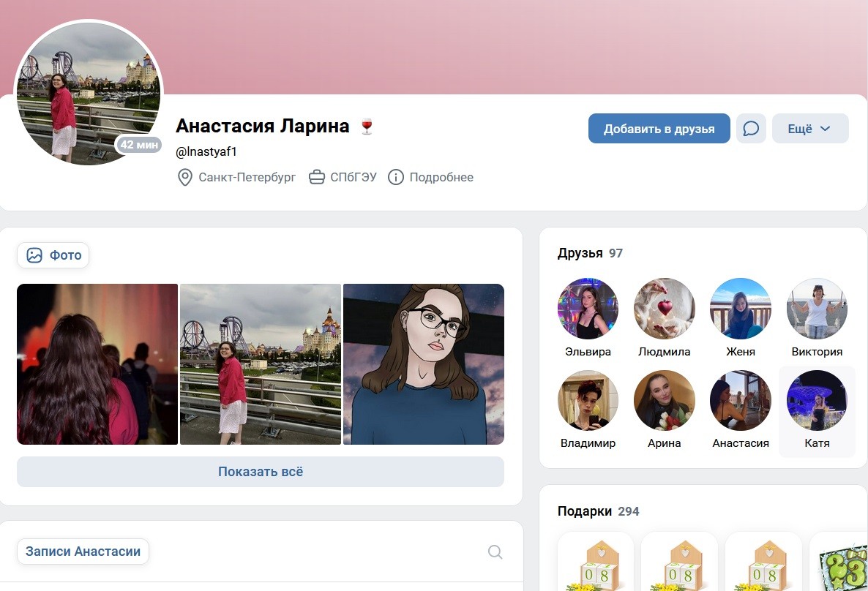
Task: Open the drawn portrait with glasses thumbnail
Action: click(x=424, y=364)
